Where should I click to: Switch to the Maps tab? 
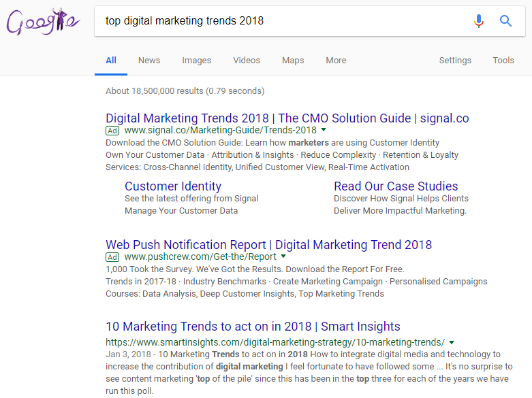(x=293, y=61)
